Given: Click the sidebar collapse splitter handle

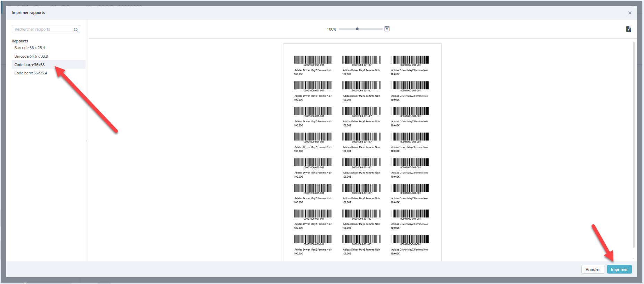Looking at the screenshot, I should click(x=87, y=141).
